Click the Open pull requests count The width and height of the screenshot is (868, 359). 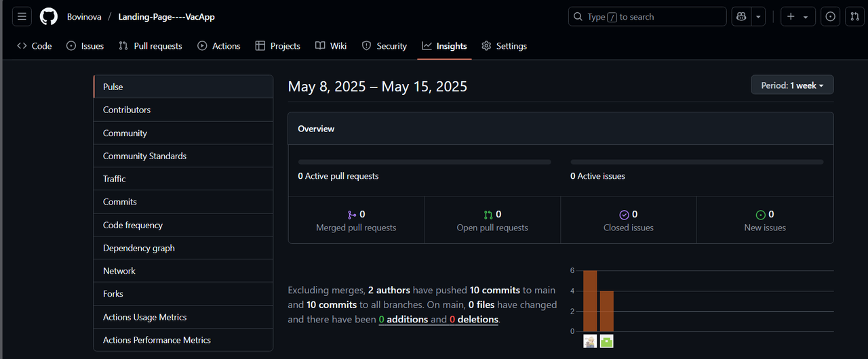[498, 214]
